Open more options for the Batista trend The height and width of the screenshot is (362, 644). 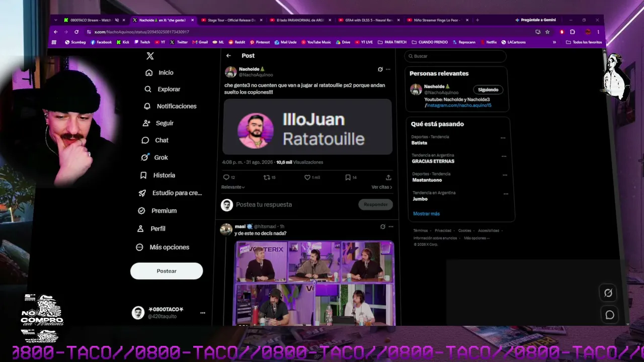(x=503, y=138)
